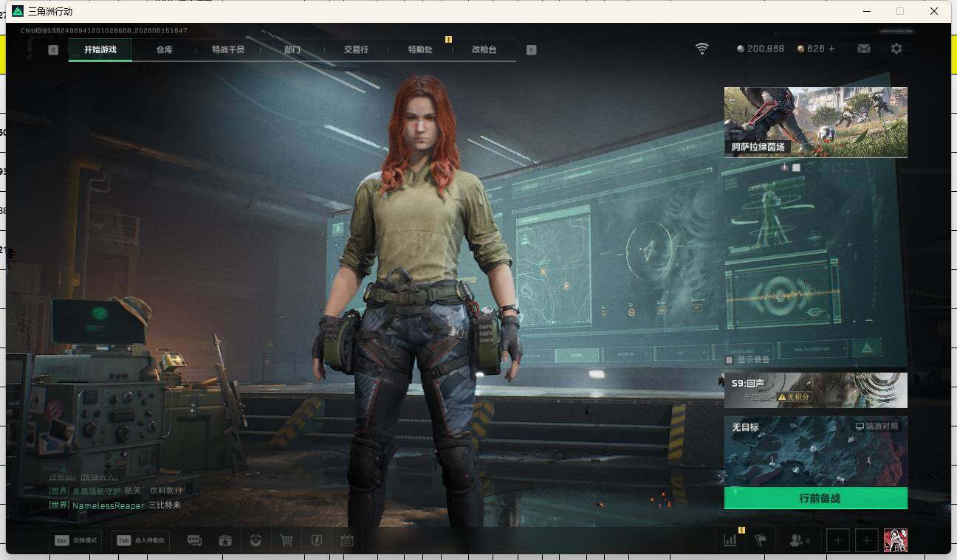Click NamelessReaper's world chat message

point(114,505)
